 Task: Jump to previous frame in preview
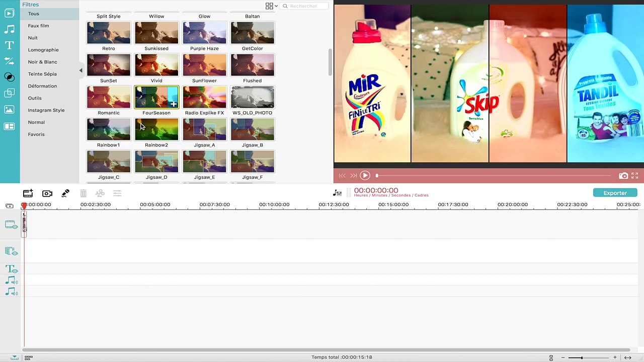coord(342,175)
